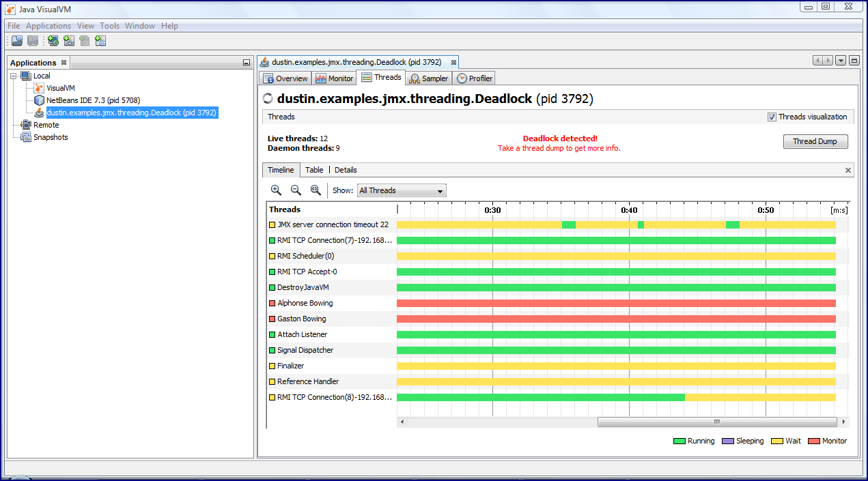Click the Java cup icon beside Deadlock entry
868x481 pixels.
39,113
